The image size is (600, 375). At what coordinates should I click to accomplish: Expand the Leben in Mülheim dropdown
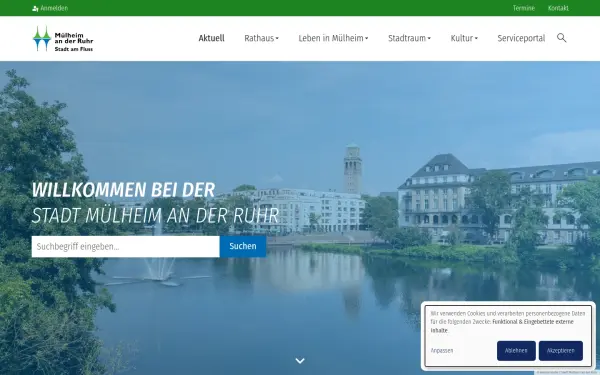coord(333,38)
